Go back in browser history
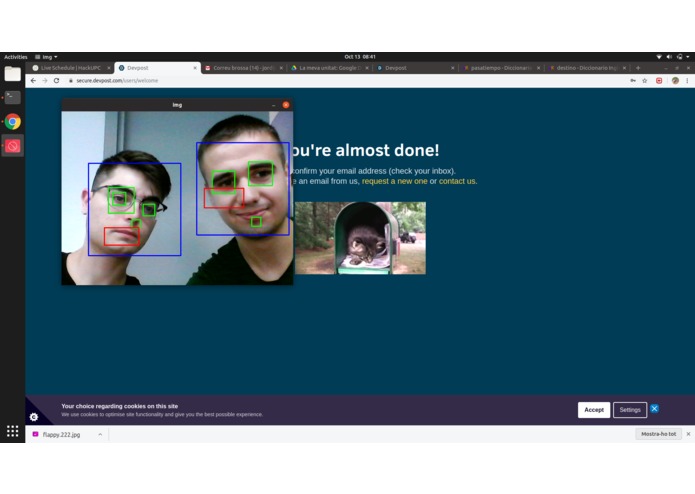 (33, 81)
